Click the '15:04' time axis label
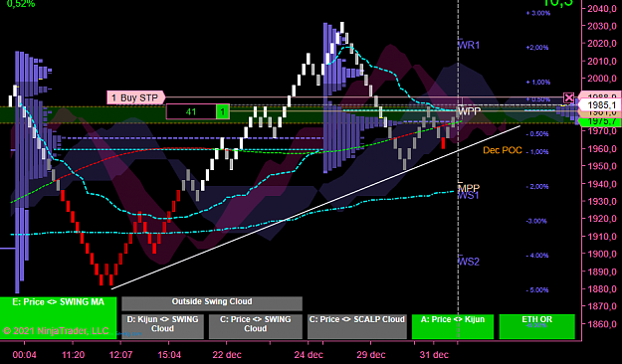Image resolution: width=622 pixels, height=364 pixels. click(169, 354)
